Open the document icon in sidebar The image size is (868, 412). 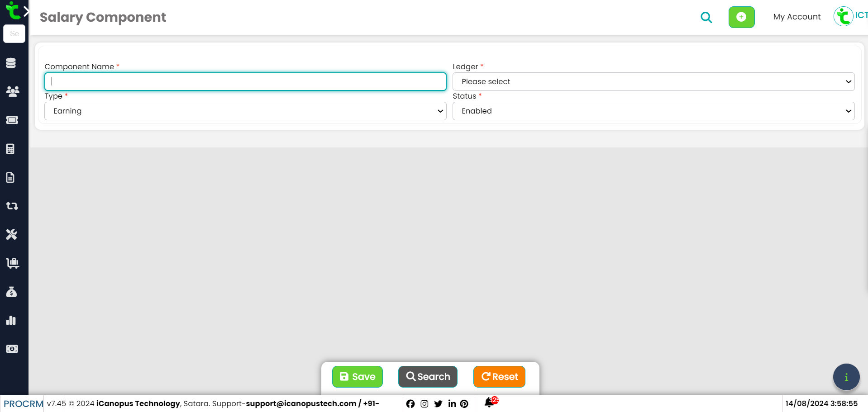click(x=11, y=177)
